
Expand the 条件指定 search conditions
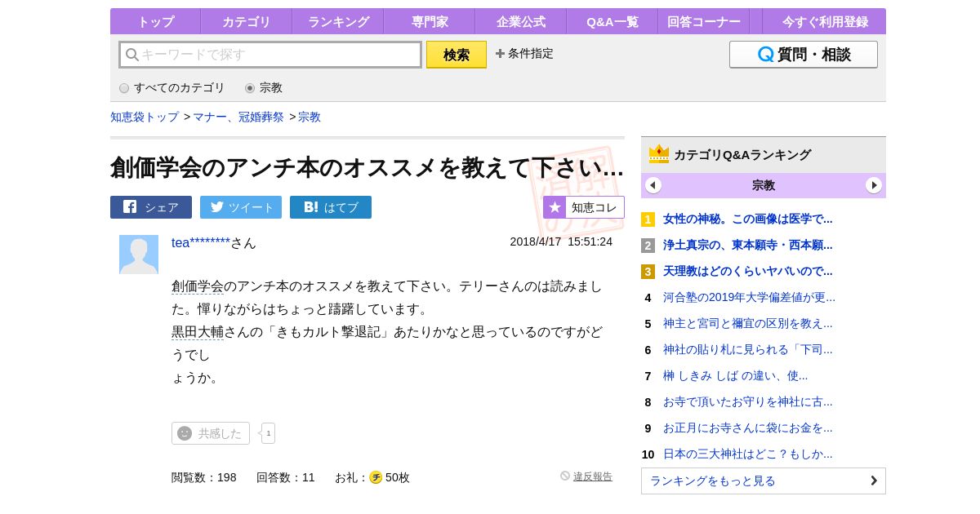524,54
